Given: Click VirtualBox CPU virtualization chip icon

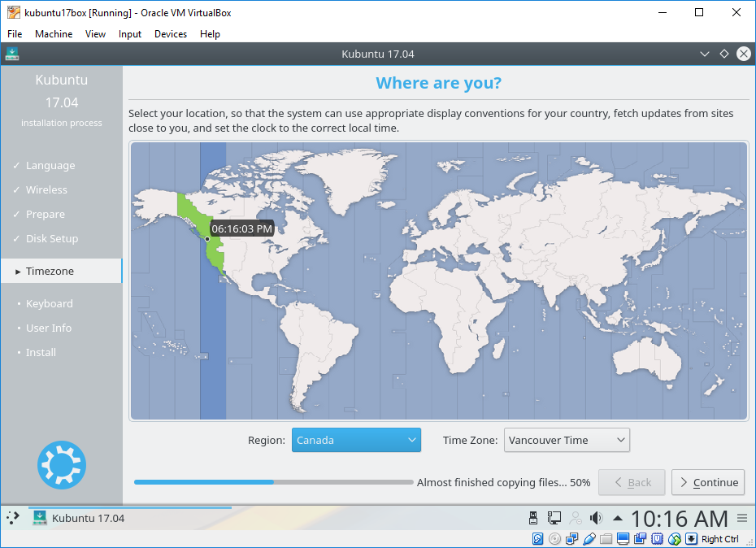Looking at the screenshot, I should pos(657,539).
